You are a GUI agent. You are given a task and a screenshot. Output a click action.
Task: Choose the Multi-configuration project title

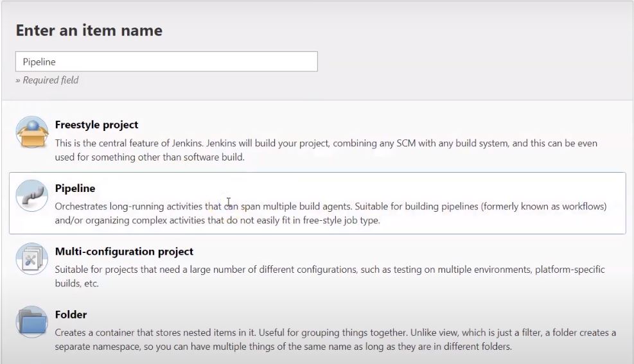coord(124,251)
